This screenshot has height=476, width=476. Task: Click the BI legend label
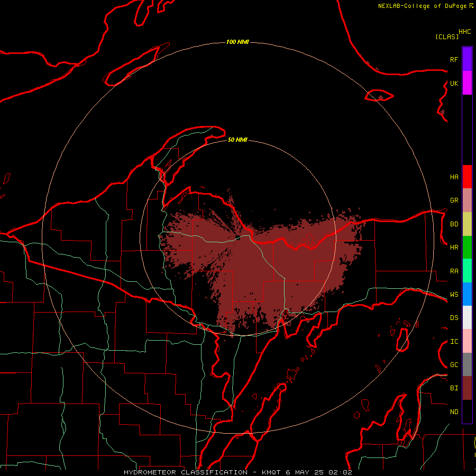(454, 388)
